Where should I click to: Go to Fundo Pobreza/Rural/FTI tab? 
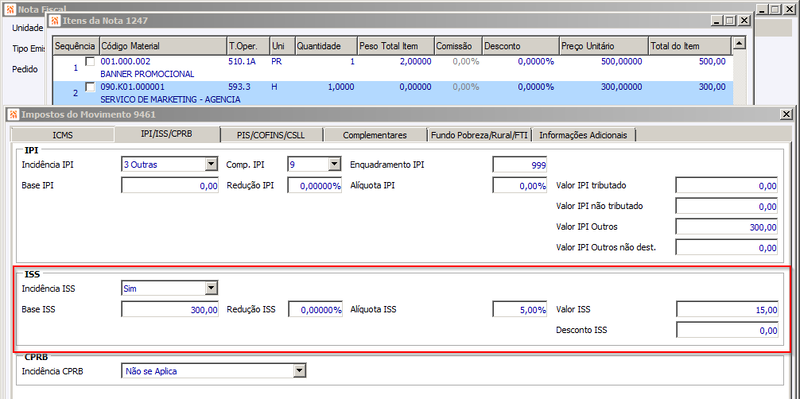pyautogui.click(x=480, y=135)
